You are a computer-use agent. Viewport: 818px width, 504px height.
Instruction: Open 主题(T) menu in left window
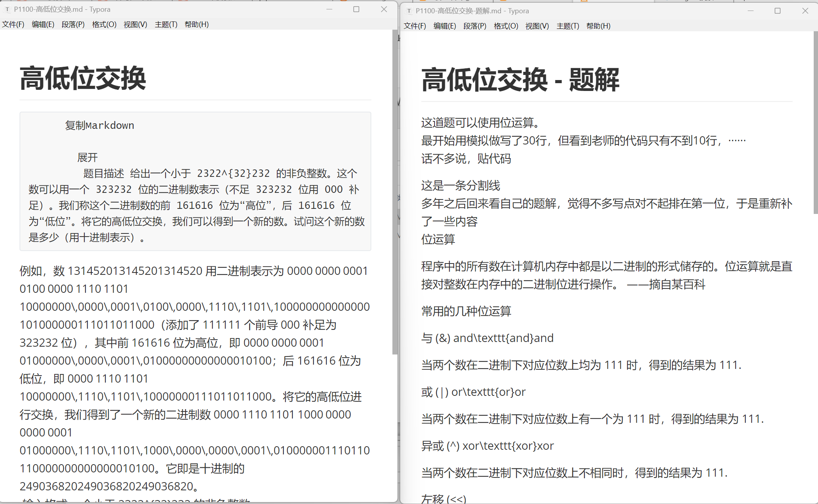(166, 25)
